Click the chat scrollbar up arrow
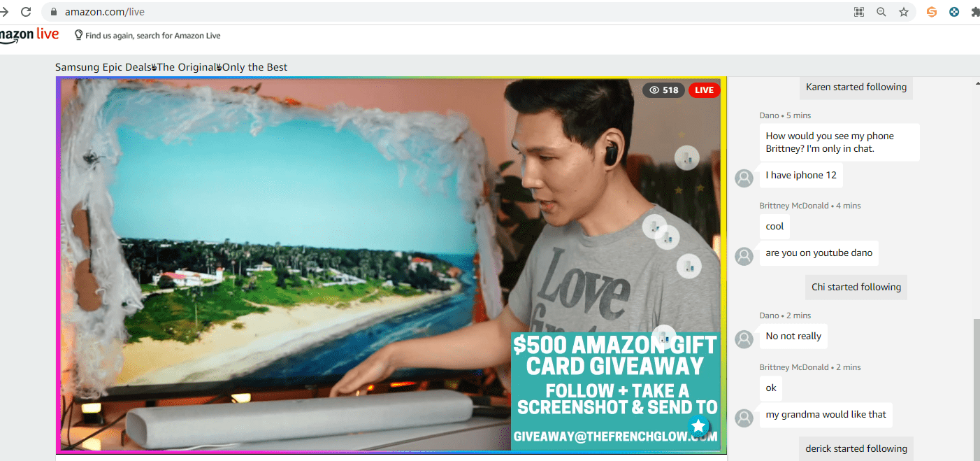 coord(977,83)
